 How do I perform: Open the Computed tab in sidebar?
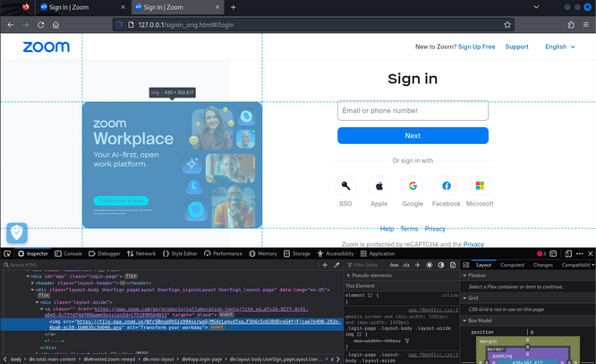512,266
